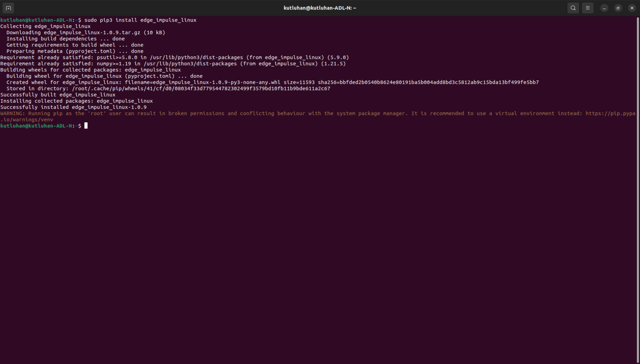Open the https://pip.pypa link in the warning
Image resolution: width=640 pixels, height=364 pixels.
coord(610,113)
